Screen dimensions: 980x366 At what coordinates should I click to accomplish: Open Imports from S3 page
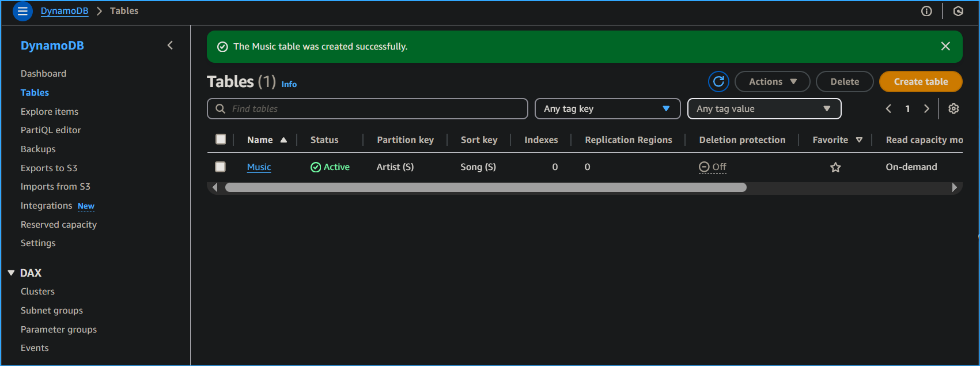(55, 187)
